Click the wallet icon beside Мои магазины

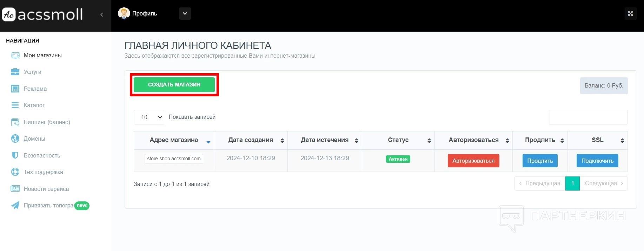click(15, 56)
